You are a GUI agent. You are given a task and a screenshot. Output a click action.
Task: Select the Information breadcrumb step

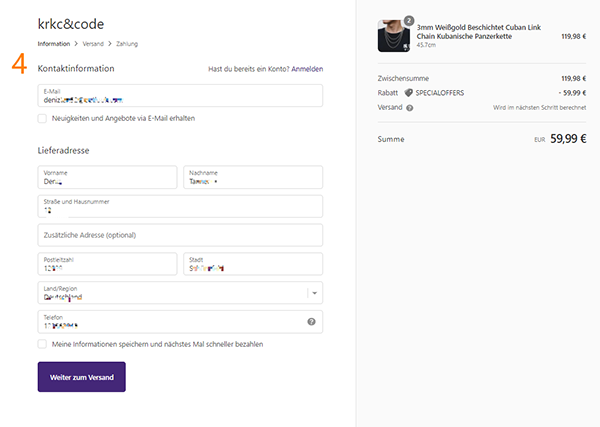54,44
